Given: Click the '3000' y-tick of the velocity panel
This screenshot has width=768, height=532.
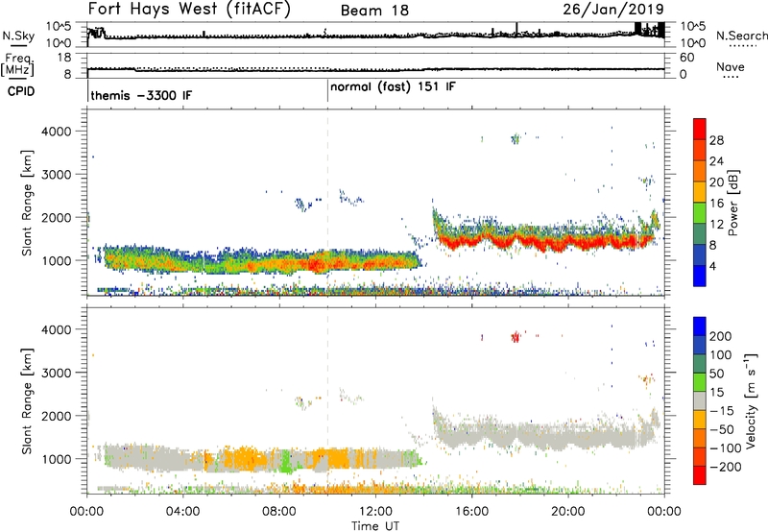Looking at the screenshot, I should coord(56,373).
